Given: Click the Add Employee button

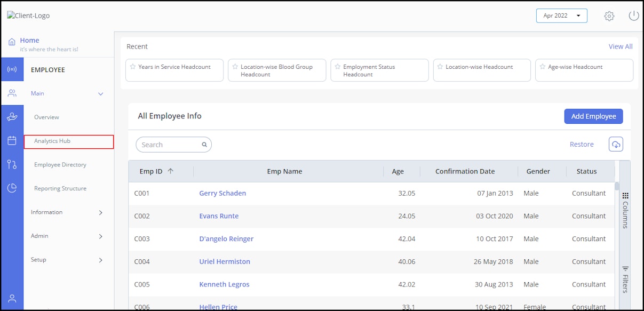Looking at the screenshot, I should (x=593, y=116).
